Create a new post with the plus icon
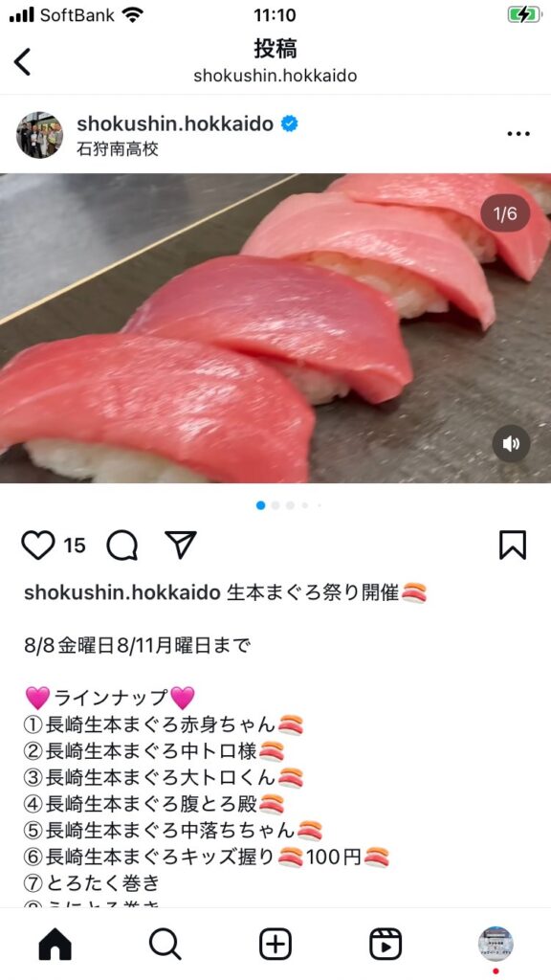This screenshot has height=980, width=551. (x=275, y=944)
